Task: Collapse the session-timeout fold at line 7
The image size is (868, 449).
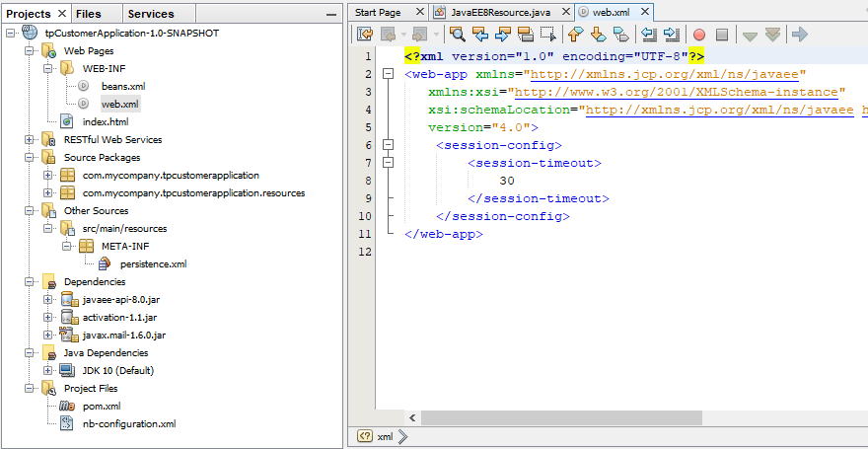Action: pyautogui.click(x=389, y=162)
